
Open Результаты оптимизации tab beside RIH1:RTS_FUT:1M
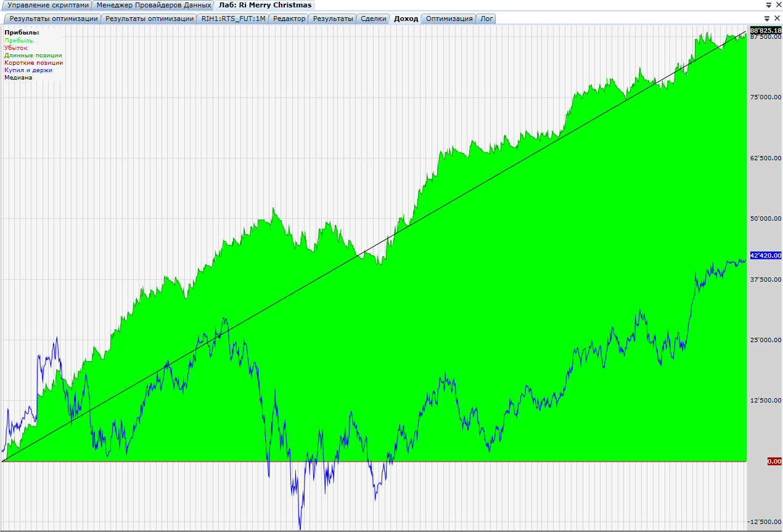click(149, 18)
